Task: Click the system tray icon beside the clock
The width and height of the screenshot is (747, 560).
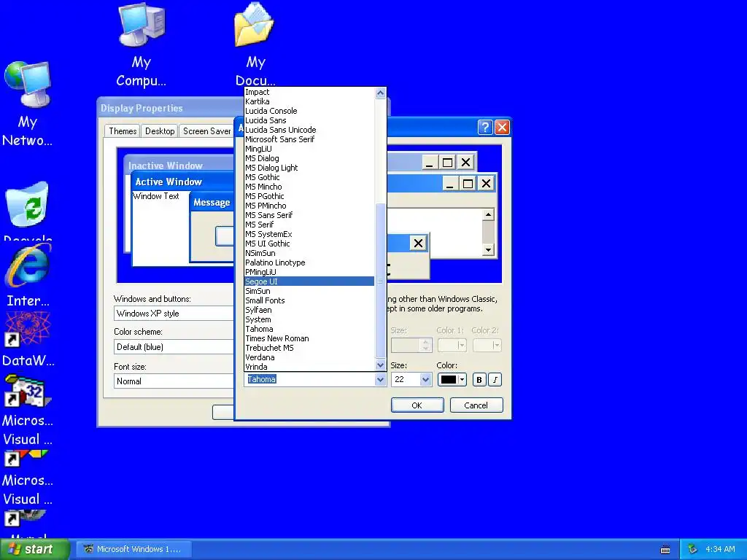Action: [x=692, y=549]
